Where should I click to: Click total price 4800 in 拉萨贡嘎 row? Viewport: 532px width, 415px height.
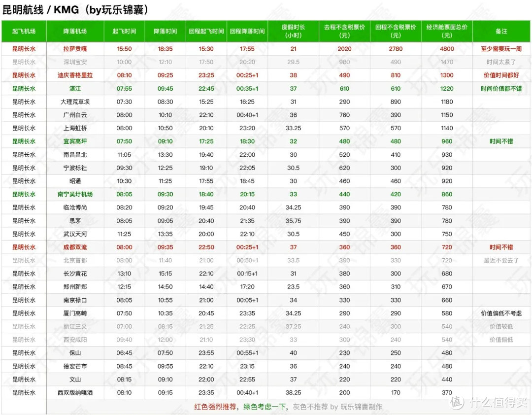click(447, 49)
